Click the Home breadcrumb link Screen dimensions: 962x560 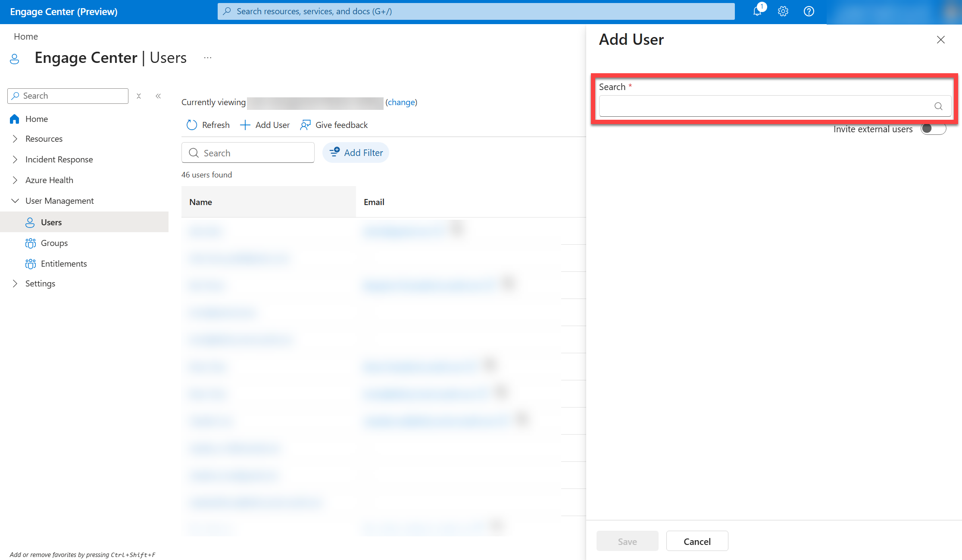[26, 36]
